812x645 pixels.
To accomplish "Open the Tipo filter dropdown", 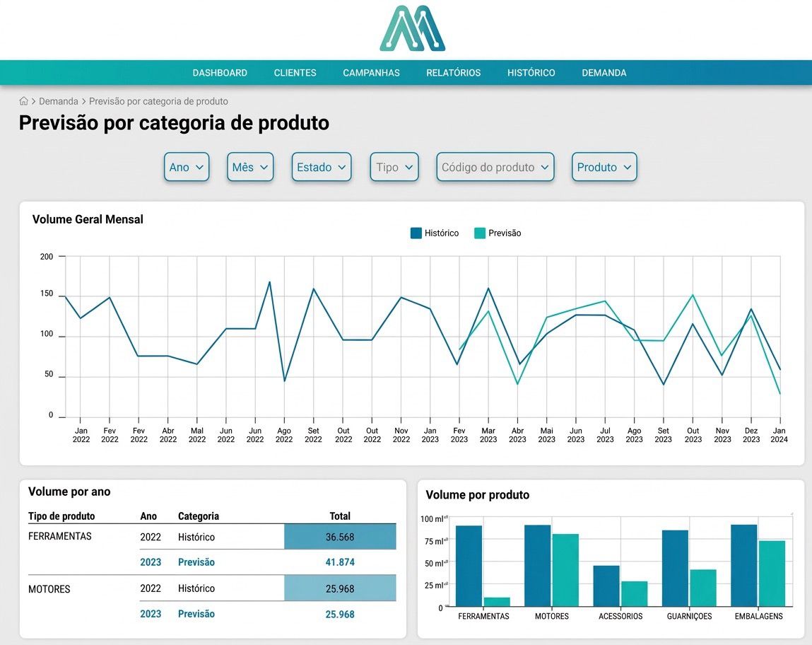I will pos(394,167).
